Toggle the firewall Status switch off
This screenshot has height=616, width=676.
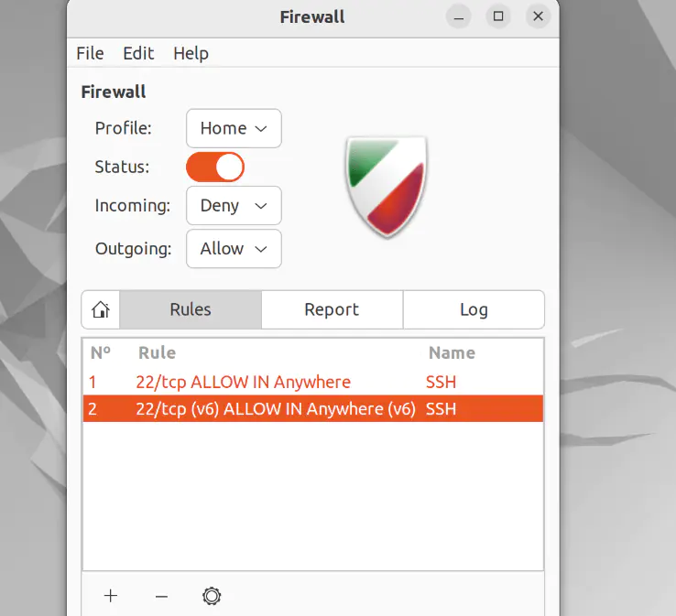215,167
